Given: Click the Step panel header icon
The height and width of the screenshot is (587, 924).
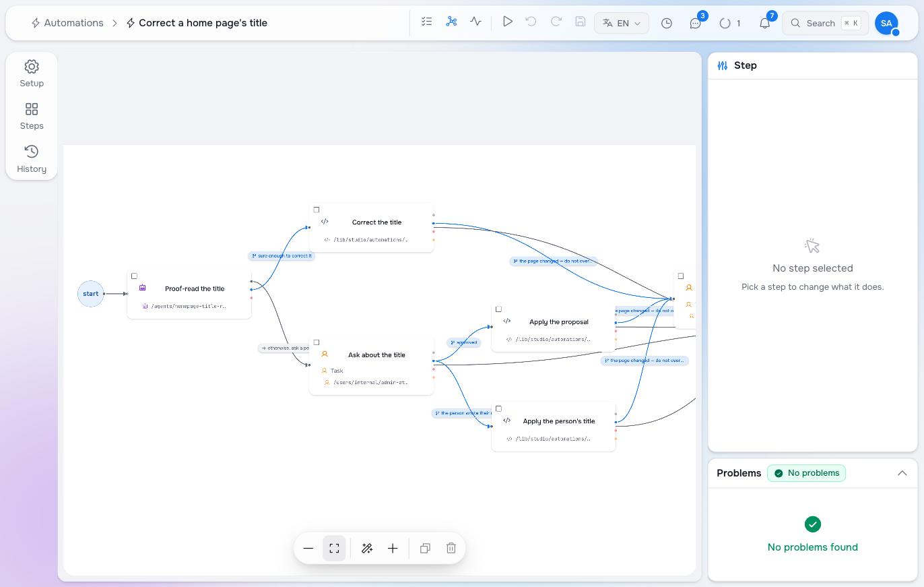Looking at the screenshot, I should tap(723, 65).
